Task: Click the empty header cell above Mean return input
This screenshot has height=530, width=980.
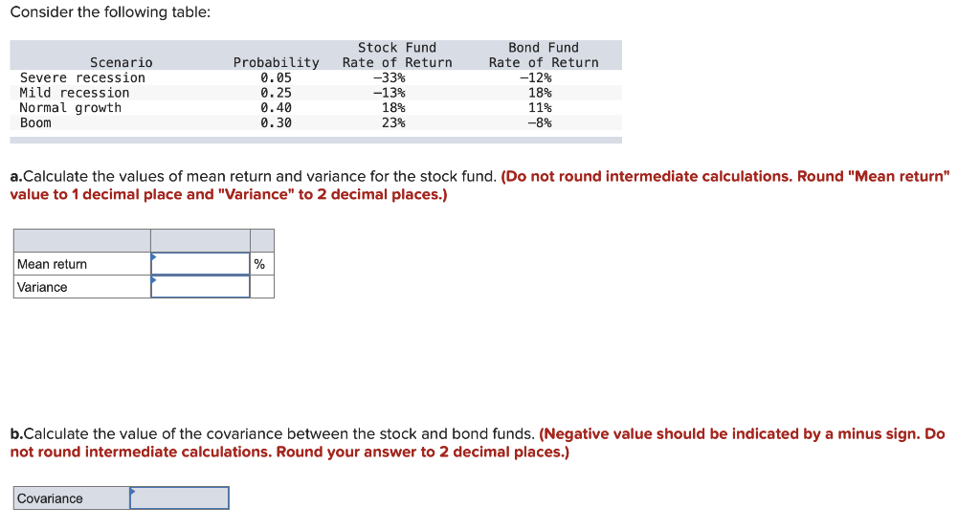Action: click(x=200, y=241)
